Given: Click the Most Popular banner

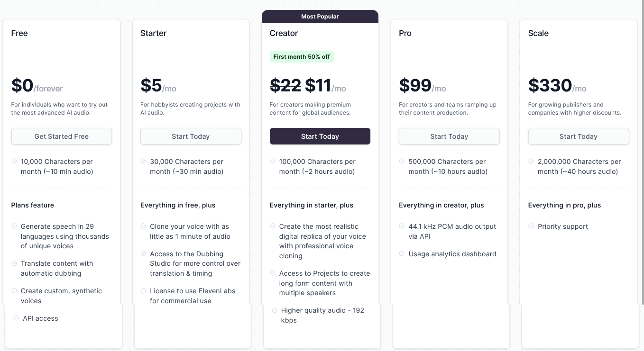Looking at the screenshot, I should pyautogui.click(x=320, y=17).
